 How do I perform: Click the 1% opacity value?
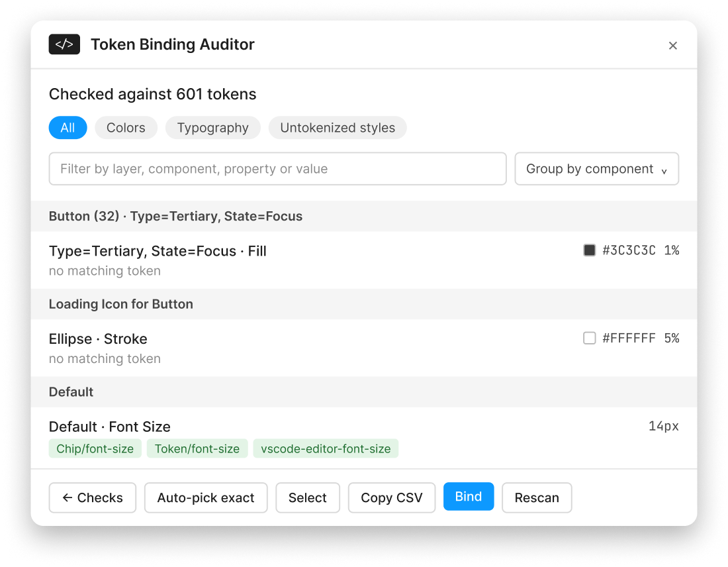672,250
